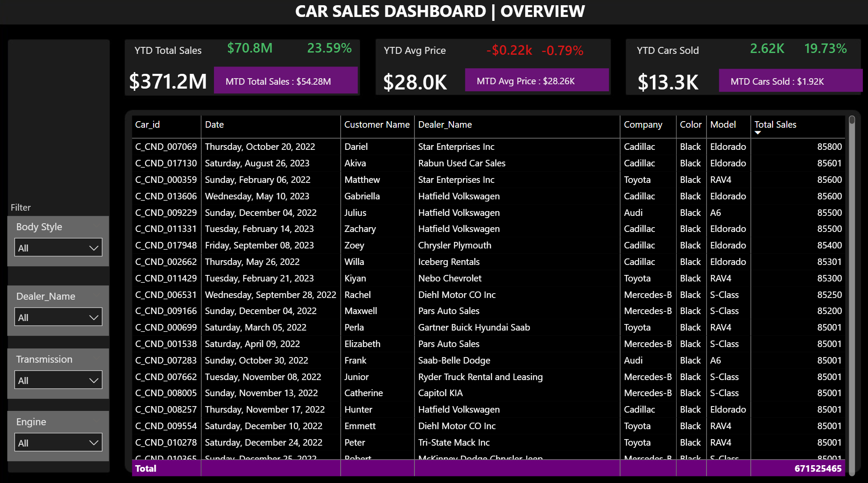The width and height of the screenshot is (868, 483).
Task: Select the YTD Avg Price $28.0K value
Action: point(415,82)
